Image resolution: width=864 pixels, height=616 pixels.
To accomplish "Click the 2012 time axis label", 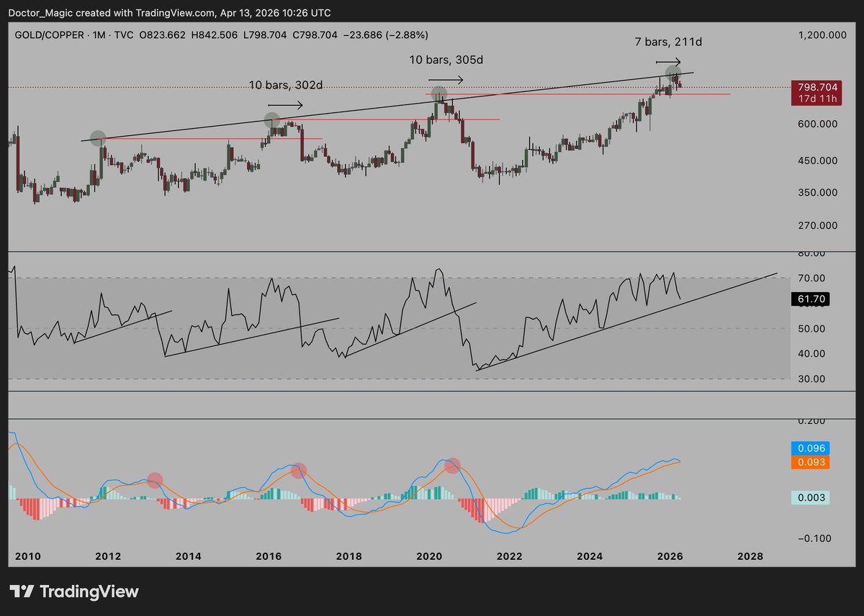I will click(x=107, y=556).
